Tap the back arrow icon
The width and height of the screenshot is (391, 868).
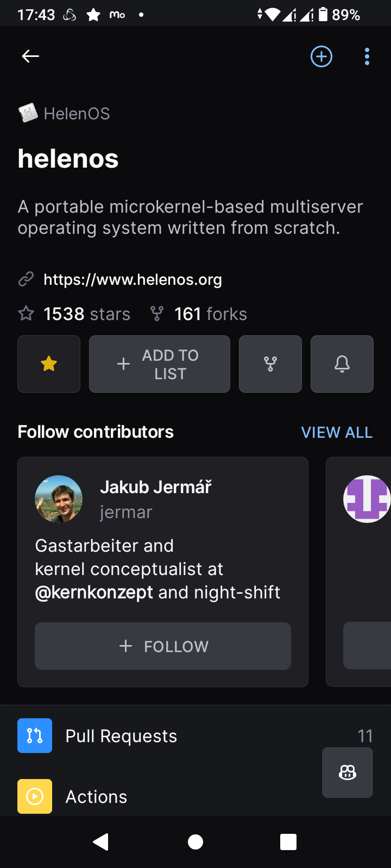click(x=30, y=56)
